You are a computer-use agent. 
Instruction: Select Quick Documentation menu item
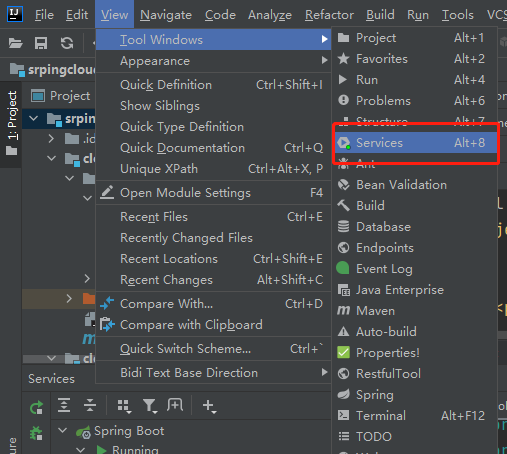pos(213,148)
